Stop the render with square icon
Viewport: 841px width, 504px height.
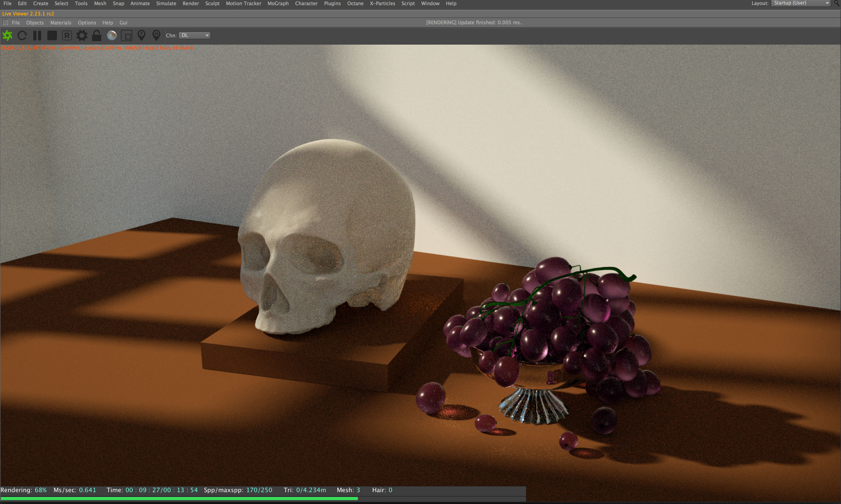52,35
